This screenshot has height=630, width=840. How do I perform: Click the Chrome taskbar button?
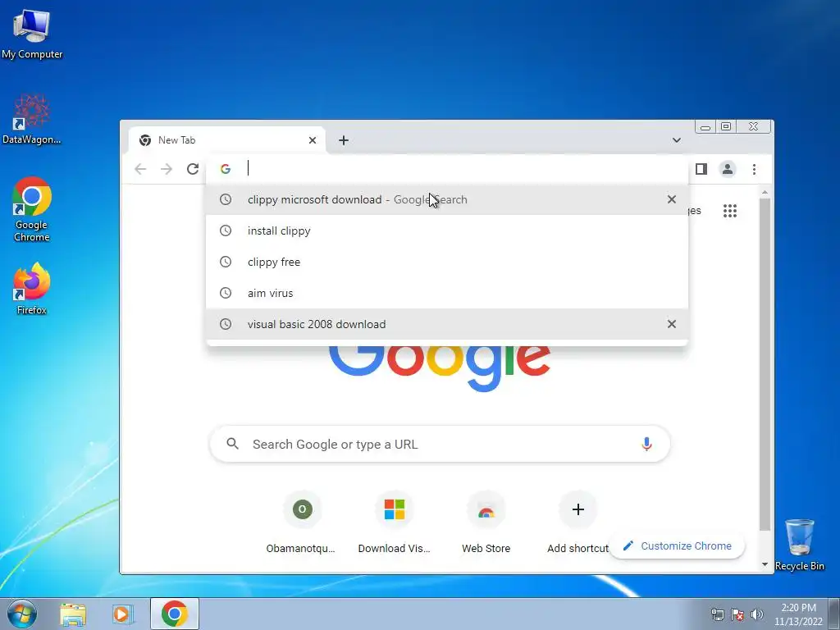[x=175, y=614]
